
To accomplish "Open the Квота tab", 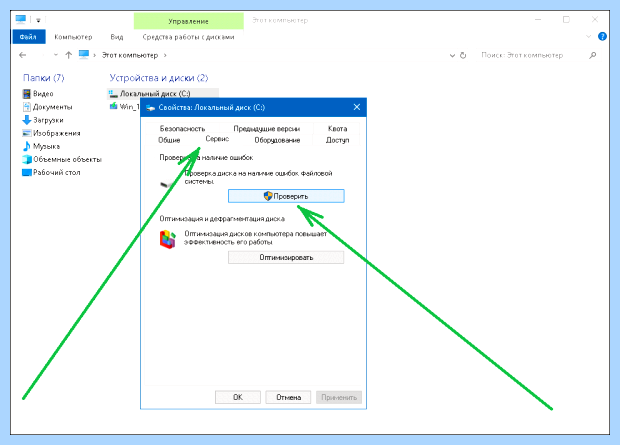I will coord(337,129).
